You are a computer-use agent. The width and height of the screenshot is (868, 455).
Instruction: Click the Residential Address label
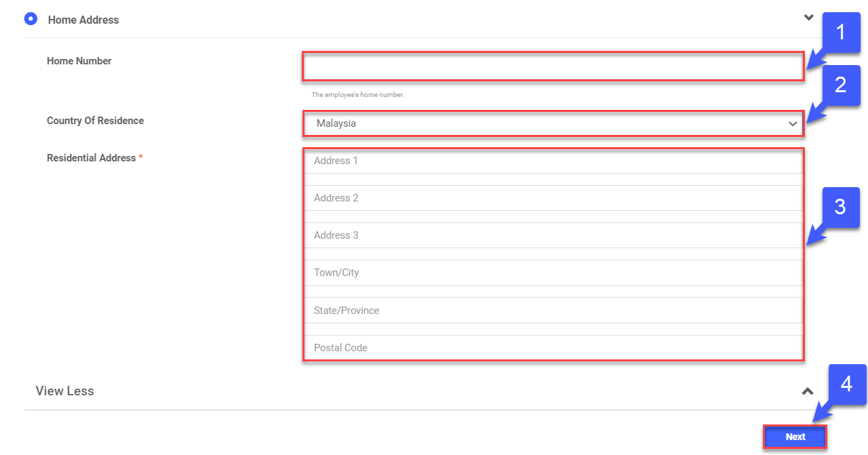point(92,158)
